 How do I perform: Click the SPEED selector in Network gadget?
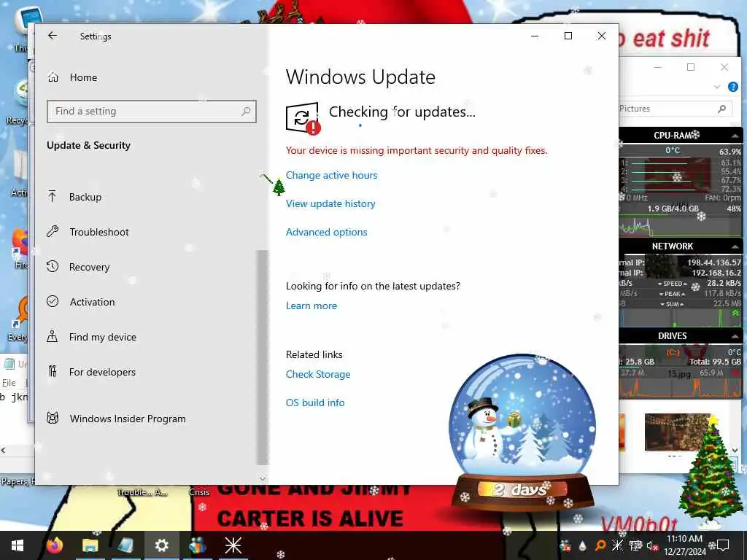(672, 284)
